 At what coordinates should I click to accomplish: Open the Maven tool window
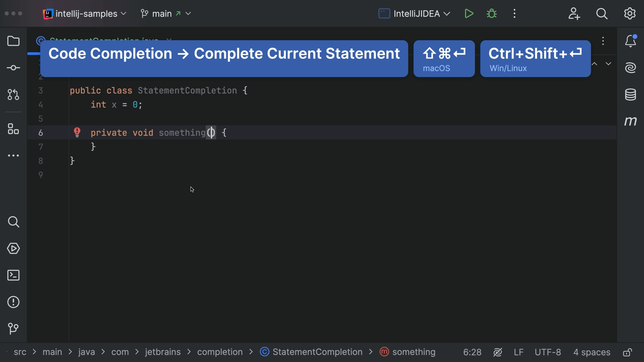click(630, 121)
